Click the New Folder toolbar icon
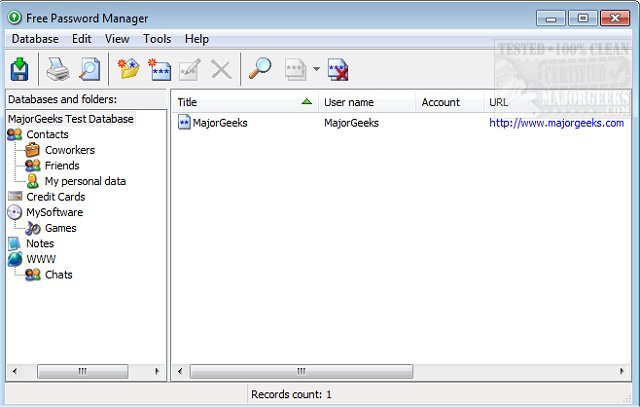The width and height of the screenshot is (640, 407). (129, 69)
